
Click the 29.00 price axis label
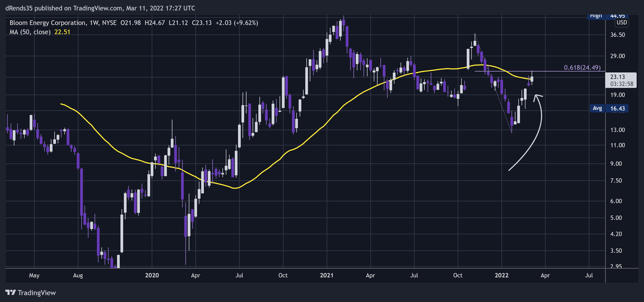[x=618, y=56]
